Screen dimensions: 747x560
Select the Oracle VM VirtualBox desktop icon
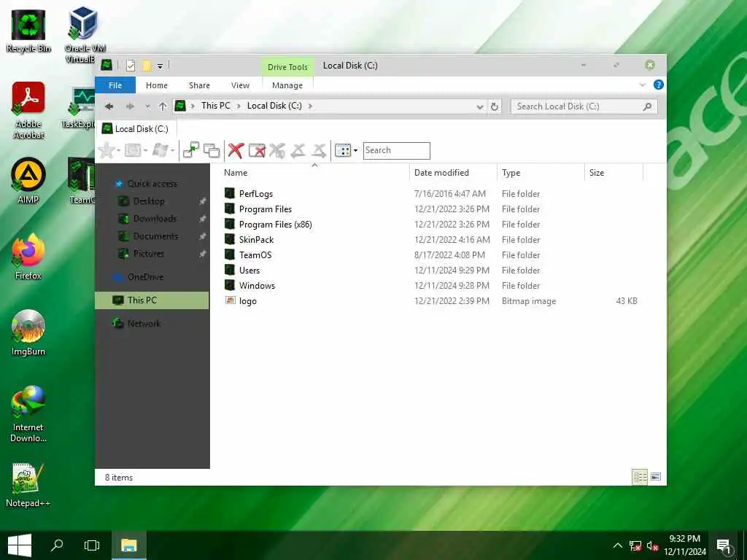pyautogui.click(x=85, y=34)
